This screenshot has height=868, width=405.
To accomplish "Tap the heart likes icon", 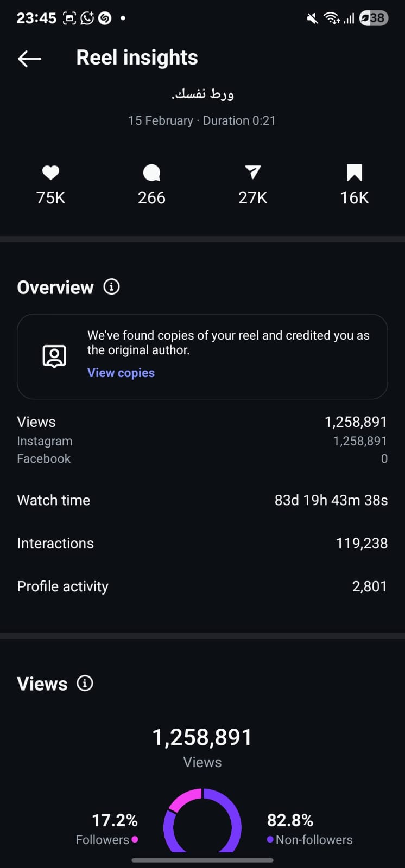I will [x=50, y=173].
